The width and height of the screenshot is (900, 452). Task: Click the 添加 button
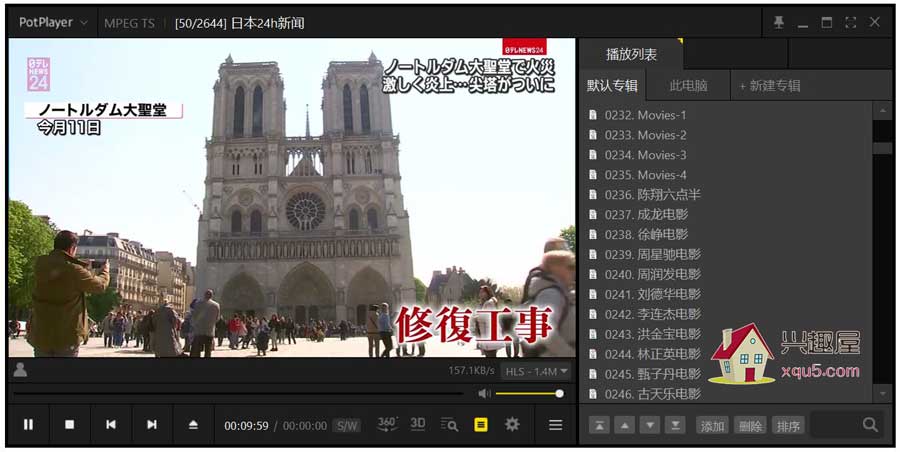712,426
